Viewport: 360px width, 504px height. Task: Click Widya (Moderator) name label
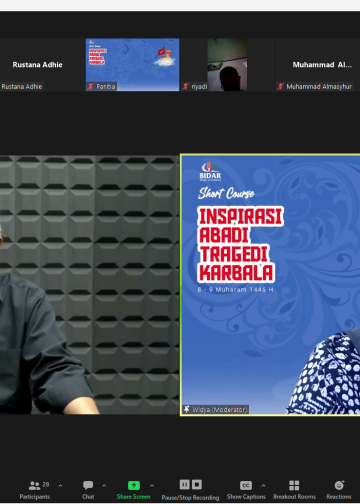coord(220,409)
